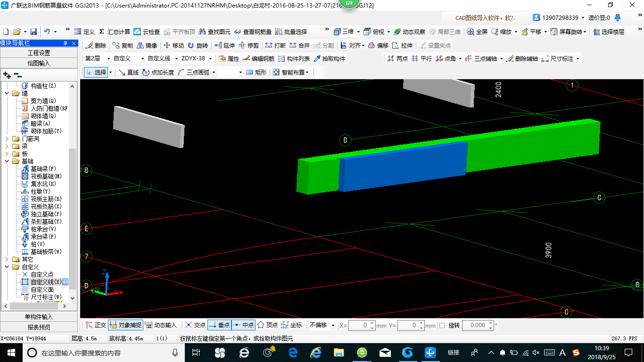Viewport: 644px width, 362px height.
Task: Click 选择楼层 select floor button
Action: (609, 32)
